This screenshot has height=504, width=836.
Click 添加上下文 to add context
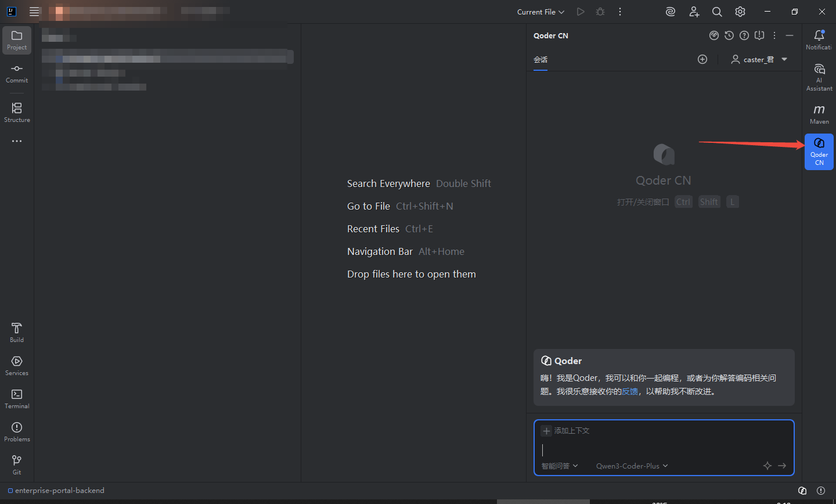pyautogui.click(x=565, y=431)
